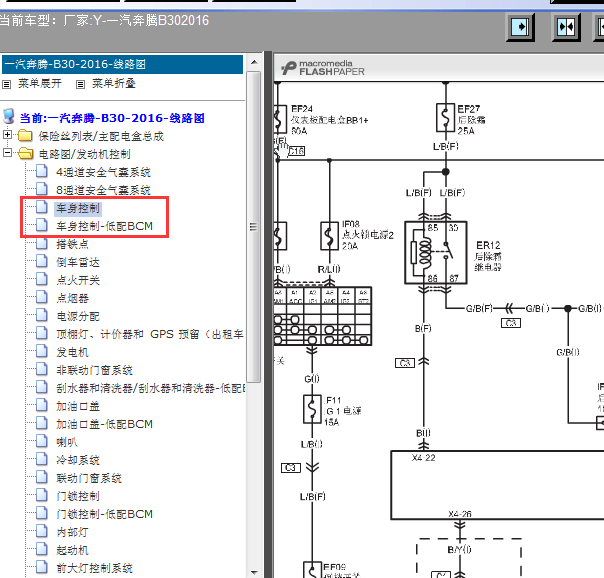604x578 pixels.
Task: Open the 前大灯控制系统 diagram
Action: coord(94,568)
